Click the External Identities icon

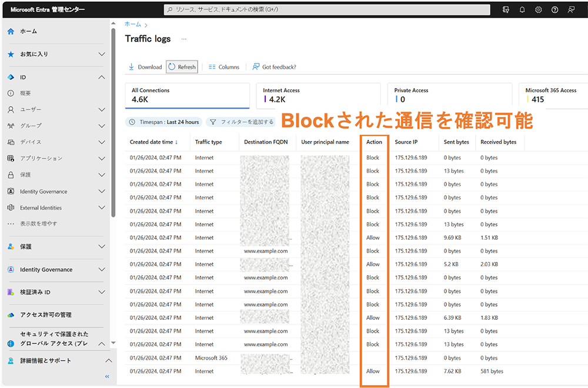click(11, 208)
